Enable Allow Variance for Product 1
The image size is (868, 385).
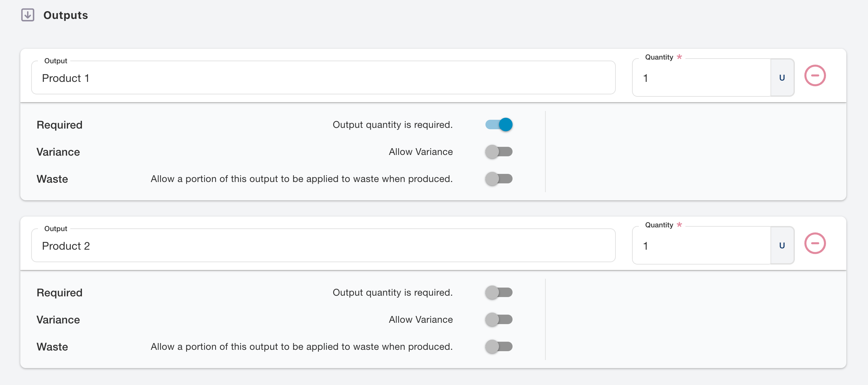coord(499,152)
